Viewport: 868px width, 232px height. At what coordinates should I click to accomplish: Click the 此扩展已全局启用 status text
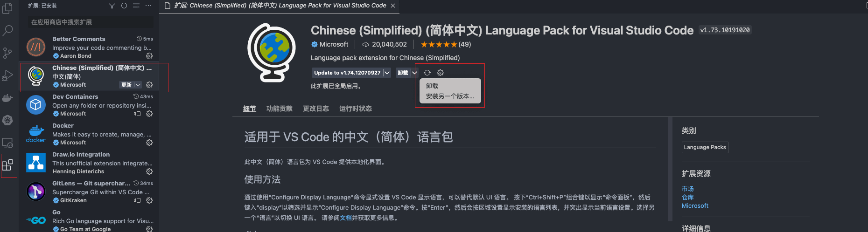click(336, 86)
